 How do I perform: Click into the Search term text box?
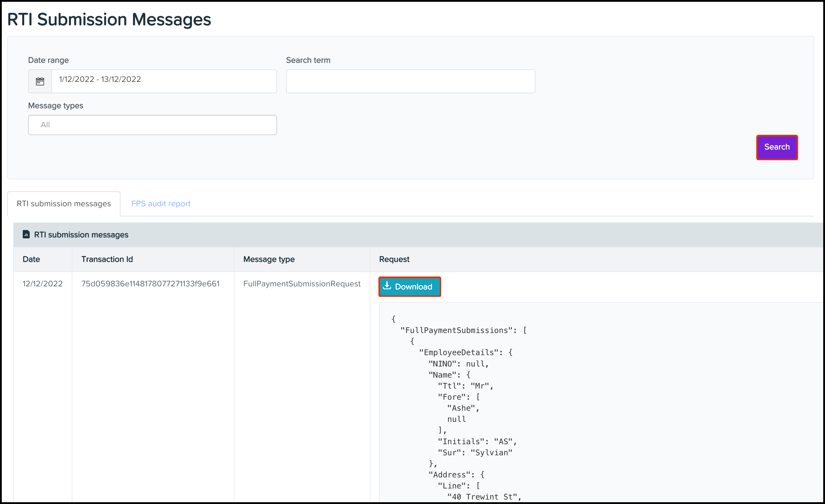point(410,81)
